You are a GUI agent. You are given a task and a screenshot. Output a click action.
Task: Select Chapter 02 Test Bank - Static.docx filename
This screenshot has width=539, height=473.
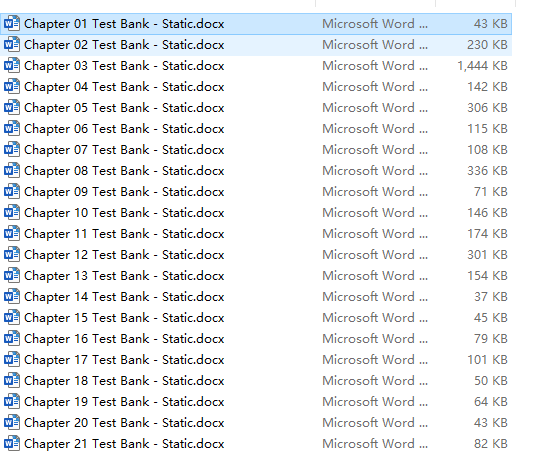(124, 45)
